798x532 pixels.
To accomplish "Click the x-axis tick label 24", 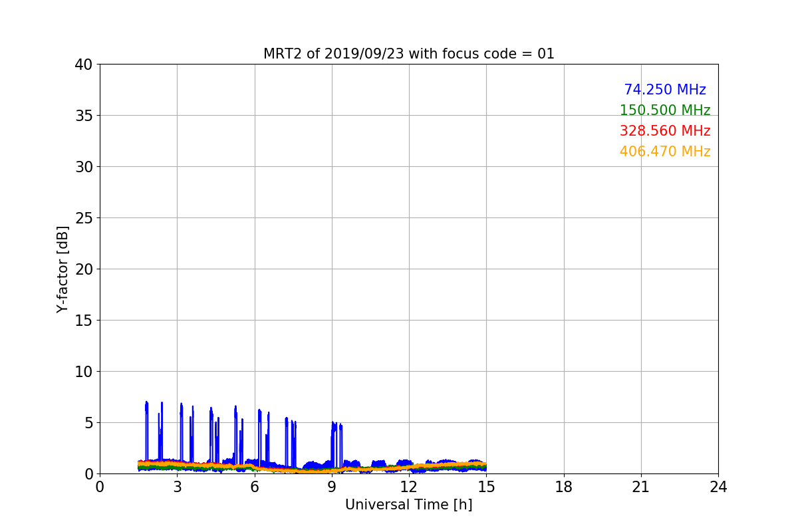I will click(718, 487).
